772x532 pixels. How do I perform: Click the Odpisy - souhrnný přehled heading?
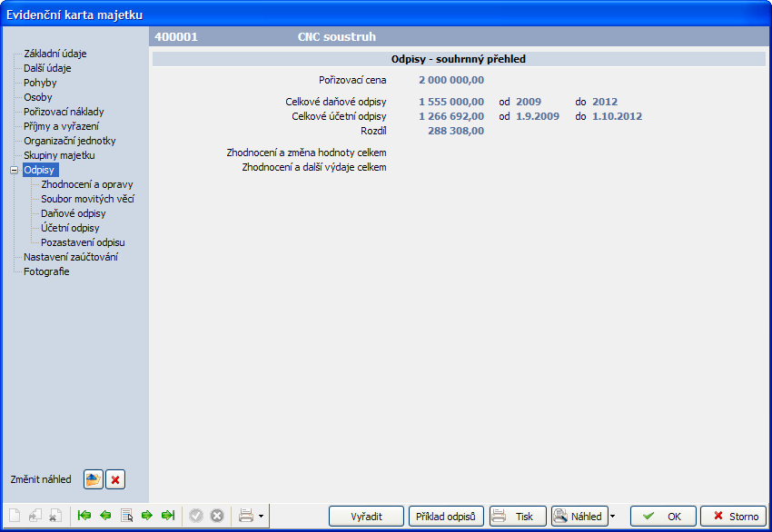coord(459,59)
